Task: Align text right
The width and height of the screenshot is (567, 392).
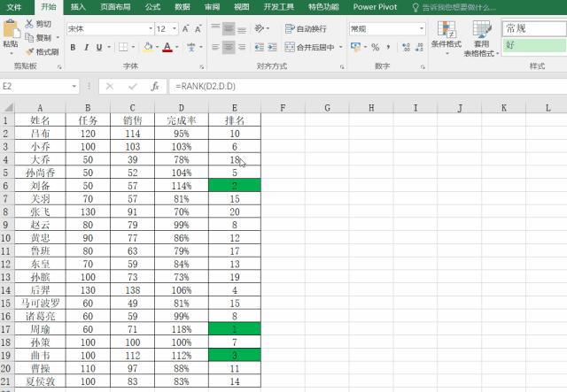Action: point(242,47)
